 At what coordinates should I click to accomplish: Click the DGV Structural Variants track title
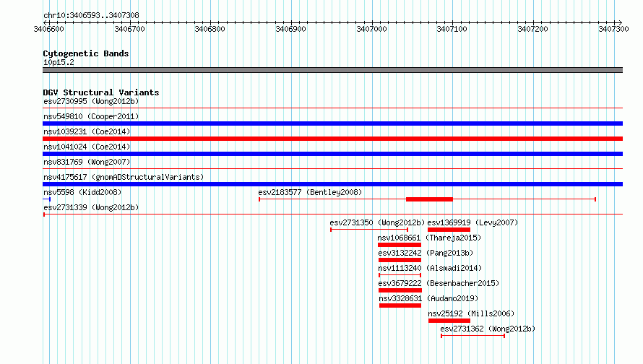tap(101, 92)
